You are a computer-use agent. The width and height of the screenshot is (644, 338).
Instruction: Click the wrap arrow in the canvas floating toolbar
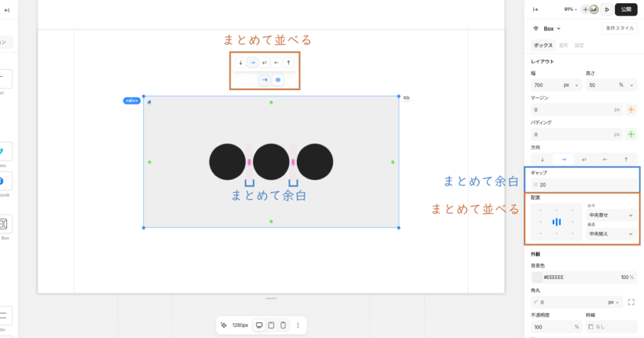tap(265, 63)
